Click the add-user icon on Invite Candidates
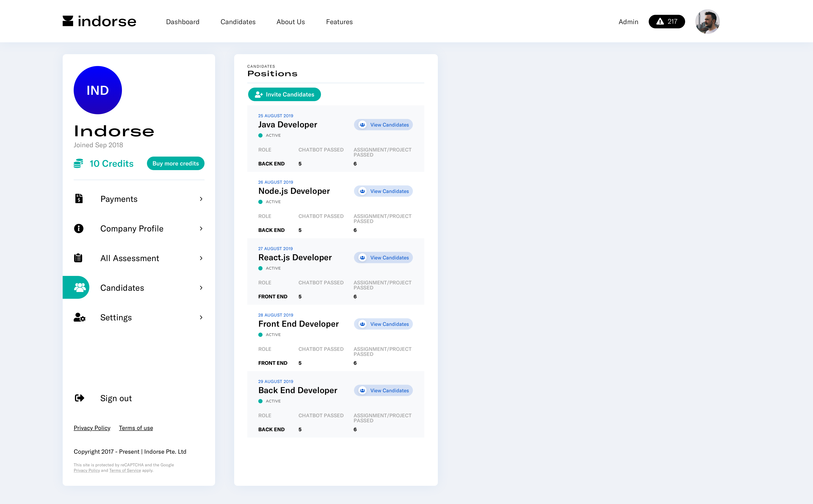 [259, 95]
